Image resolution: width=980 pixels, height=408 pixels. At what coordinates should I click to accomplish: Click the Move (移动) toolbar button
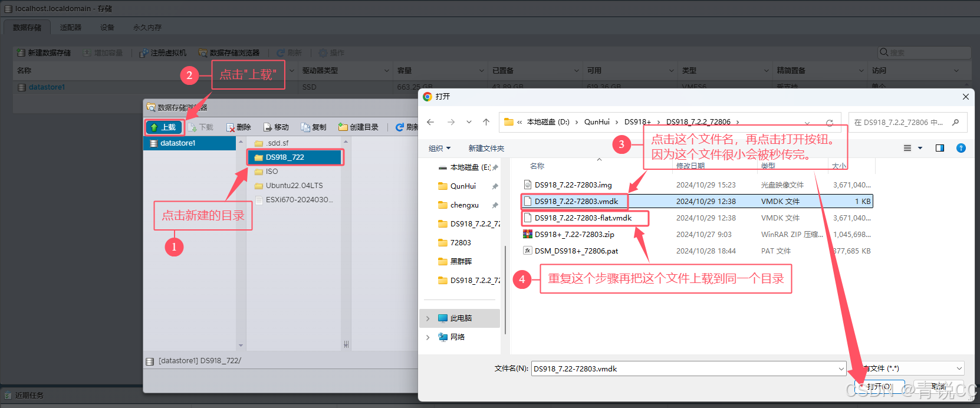[x=277, y=127]
